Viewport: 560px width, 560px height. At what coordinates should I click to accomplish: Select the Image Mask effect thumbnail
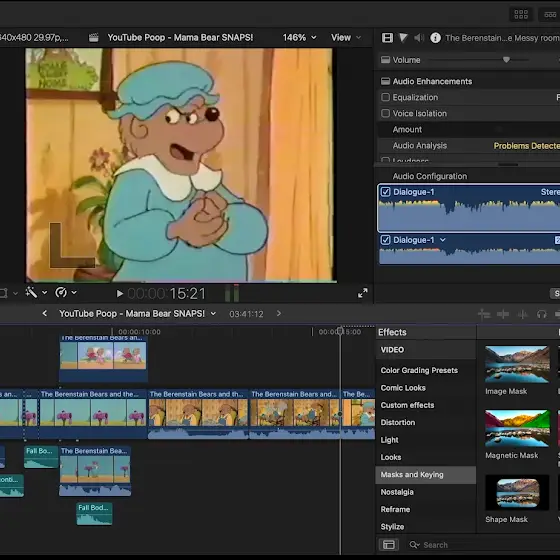[x=517, y=365]
